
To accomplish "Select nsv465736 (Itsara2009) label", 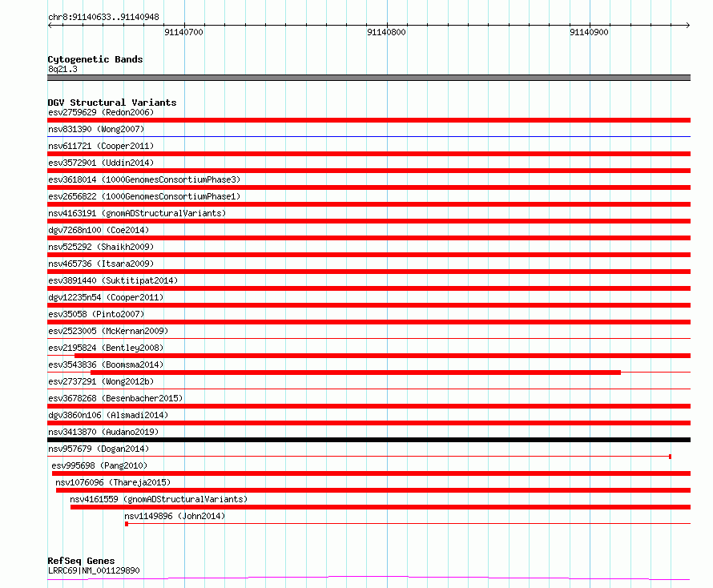I will pos(101,264).
